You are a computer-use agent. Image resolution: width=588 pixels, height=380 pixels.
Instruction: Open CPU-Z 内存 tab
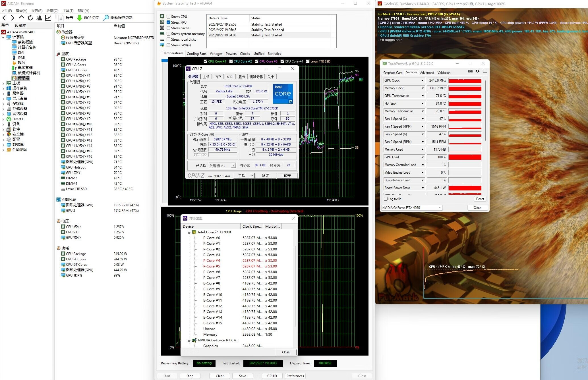[x=218, y=77]
